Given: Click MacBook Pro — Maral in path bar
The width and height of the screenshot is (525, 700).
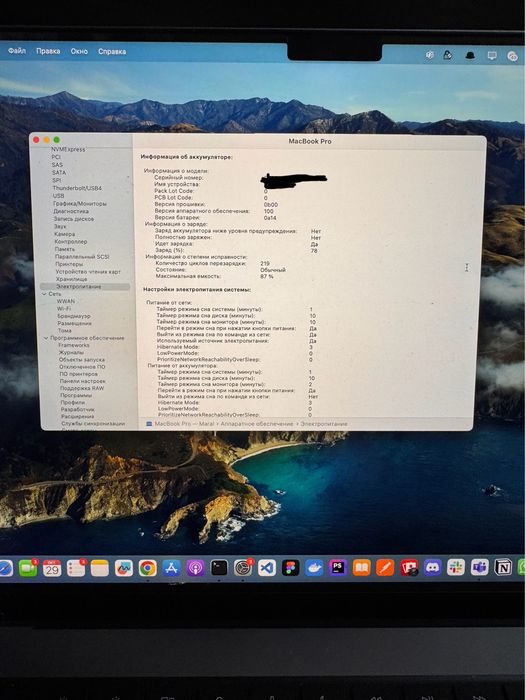Looking at the screenshot, I should (183, 423).
